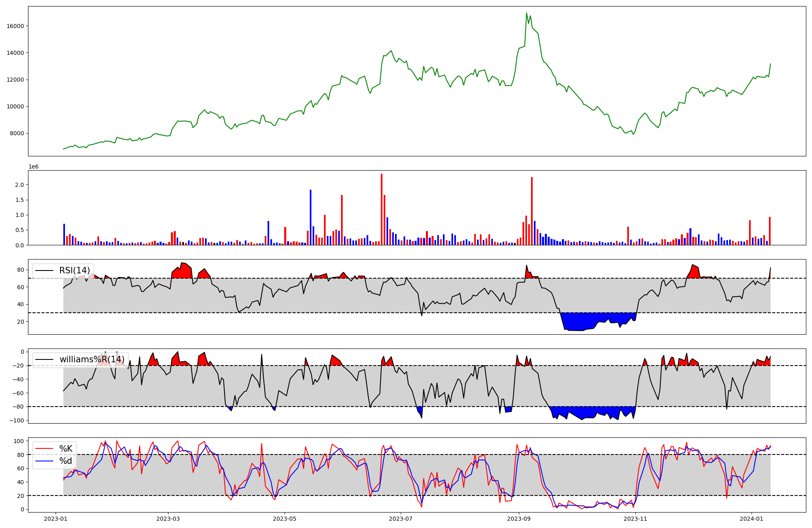Click the highest peak of the green price line
Viewport: 812px width, 528px height.
[x=527, y=13]
